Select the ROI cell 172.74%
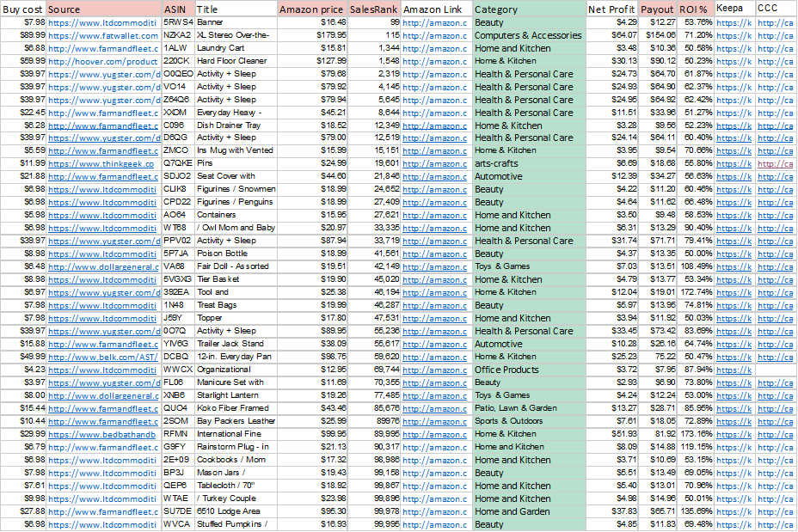798x532 pixels. 695,292
